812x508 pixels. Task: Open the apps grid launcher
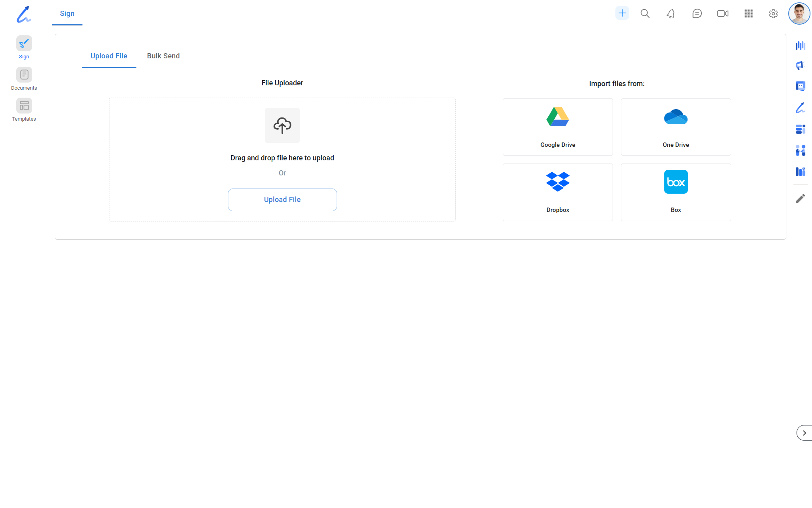[x=749, y=13]
